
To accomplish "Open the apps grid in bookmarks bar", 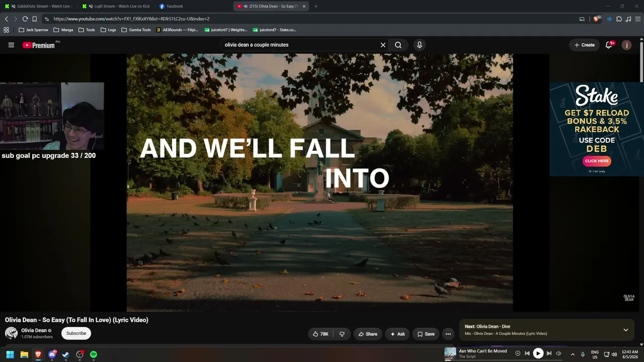I will pos(6,30).
